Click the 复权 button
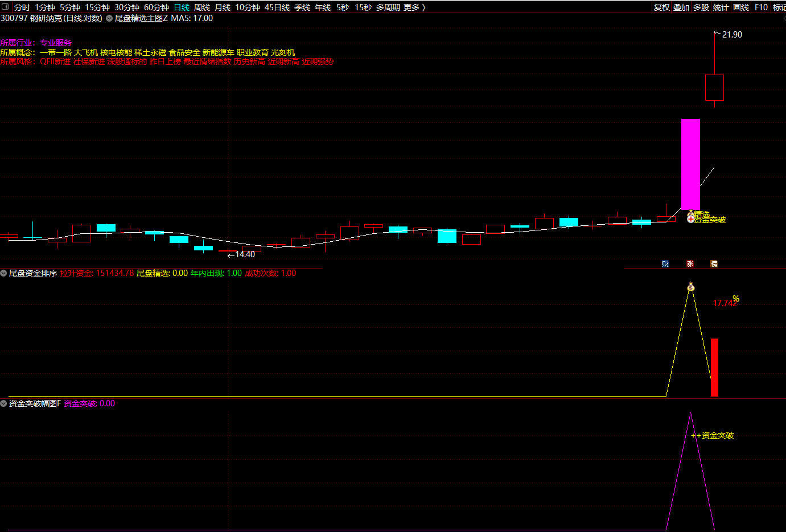 click(x=662, y=7)
